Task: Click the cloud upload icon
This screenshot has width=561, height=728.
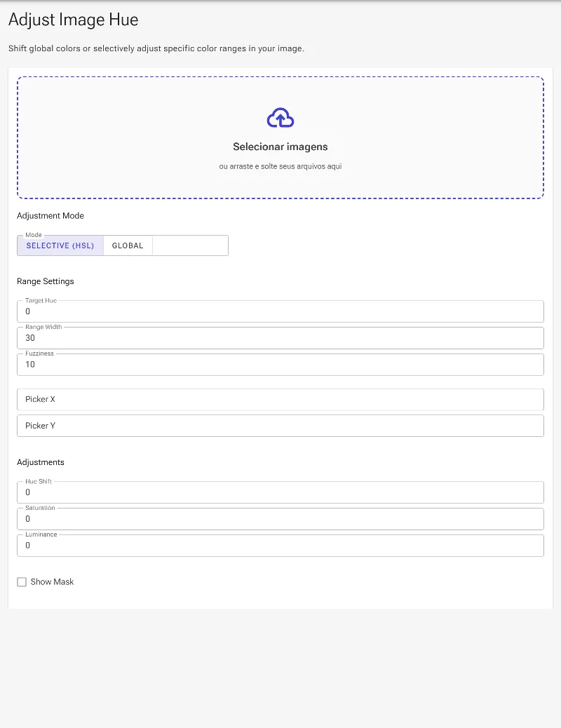Action: (x=280, y=117)
